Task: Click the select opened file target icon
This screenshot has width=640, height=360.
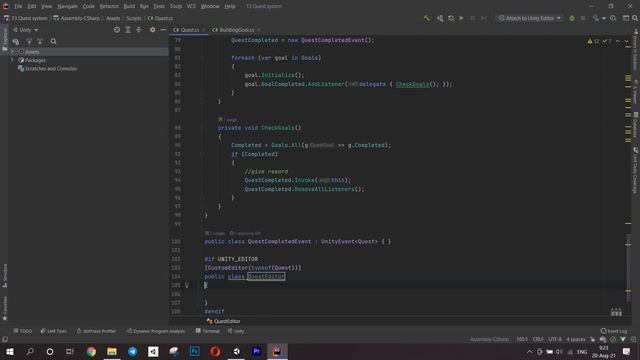Action: [117, 30]
